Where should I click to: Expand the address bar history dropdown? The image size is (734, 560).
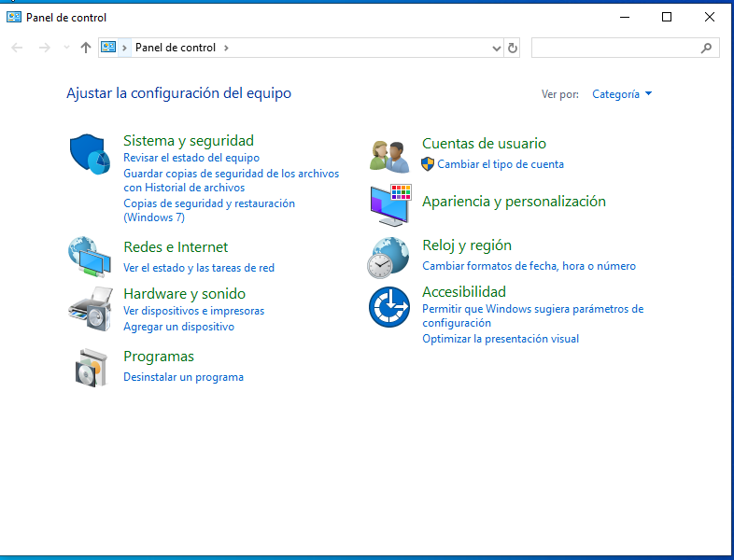(x=497, y=48)
